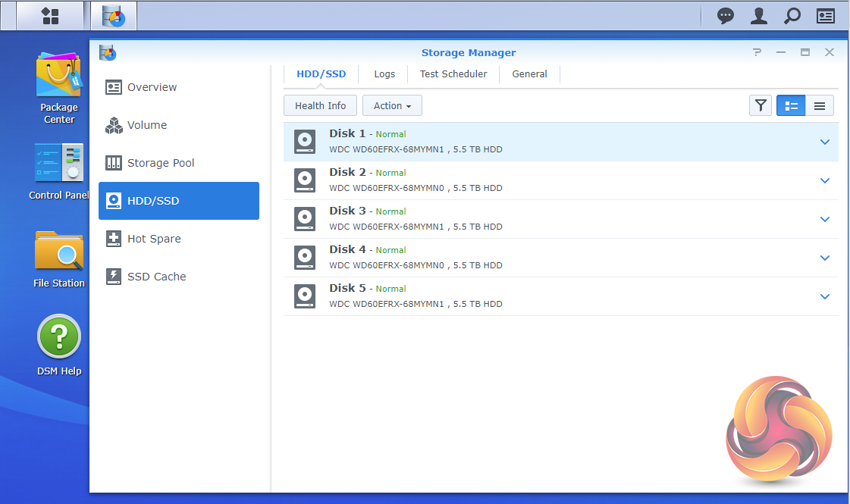Expand Disk 3 details chevron
This screenshot has height=504, width=850.
point(825,219)
